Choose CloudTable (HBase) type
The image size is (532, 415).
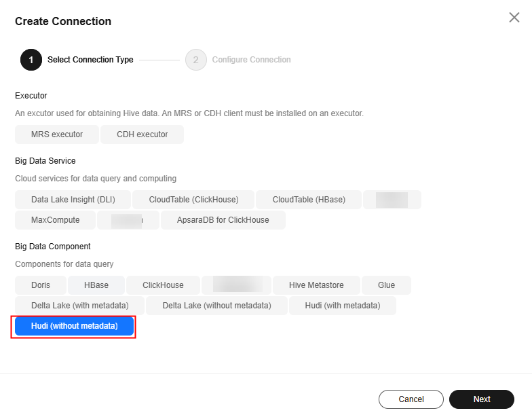(x=309, y=200)
